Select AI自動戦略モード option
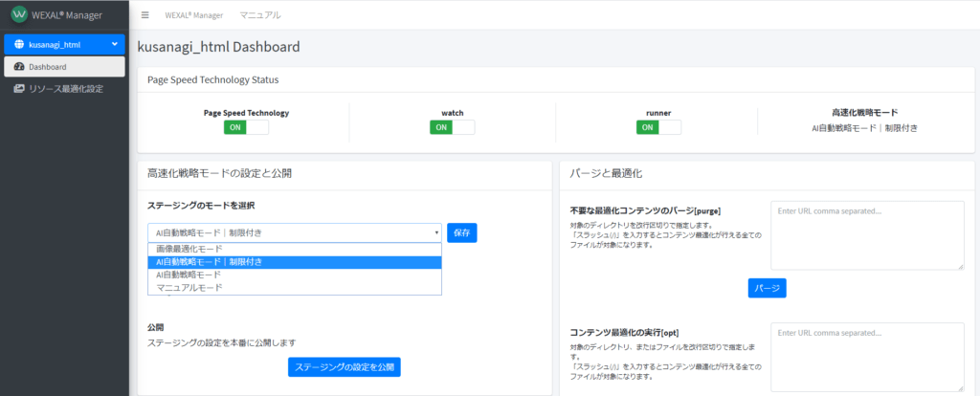Screen dimensions: 980x396 click(x=295, y=275)
